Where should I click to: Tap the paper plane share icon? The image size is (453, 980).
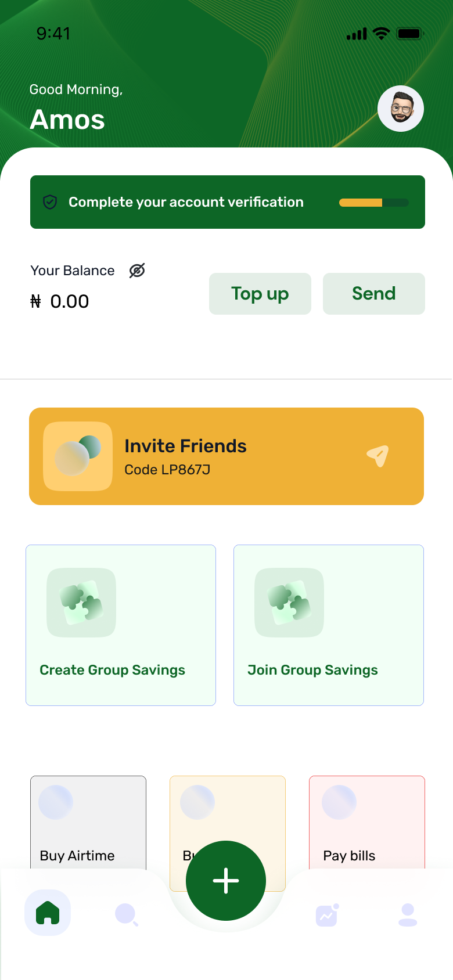coord(378,456)
